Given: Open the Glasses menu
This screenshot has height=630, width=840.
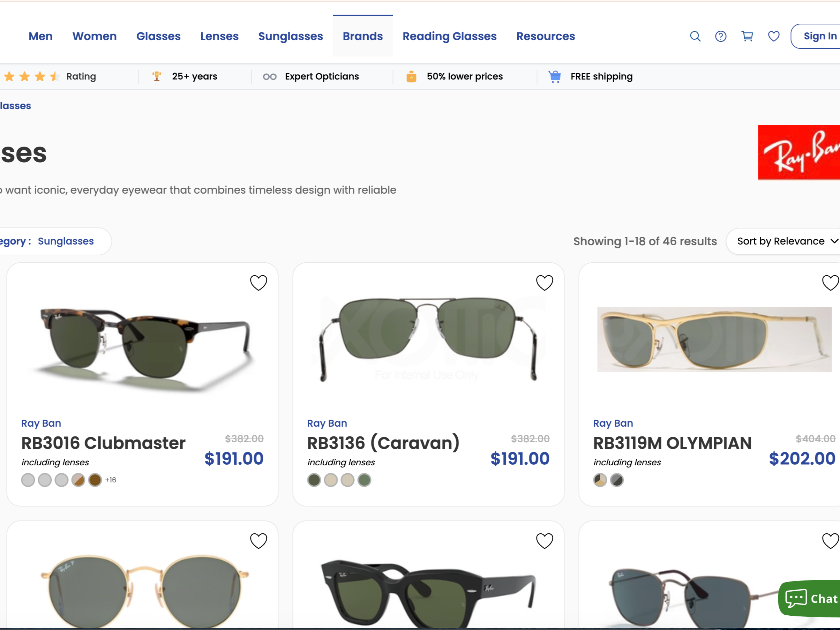Looking at the screenshot, I should (158, 36).
